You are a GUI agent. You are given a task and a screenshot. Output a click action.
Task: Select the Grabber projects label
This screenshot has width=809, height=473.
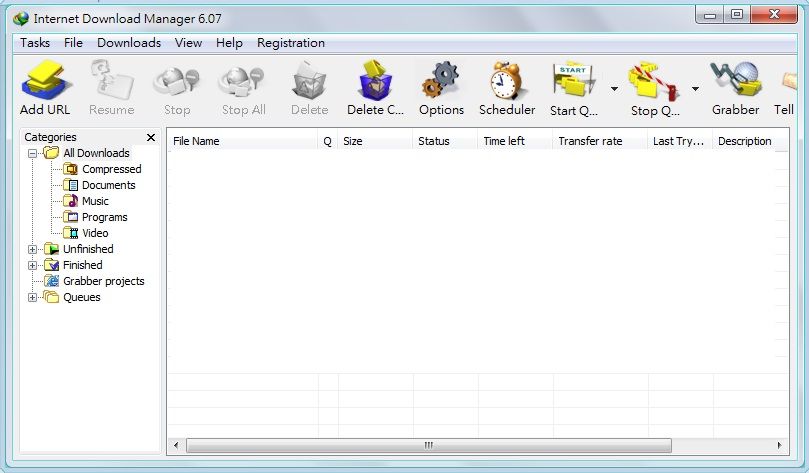click(x=104, y=281)
